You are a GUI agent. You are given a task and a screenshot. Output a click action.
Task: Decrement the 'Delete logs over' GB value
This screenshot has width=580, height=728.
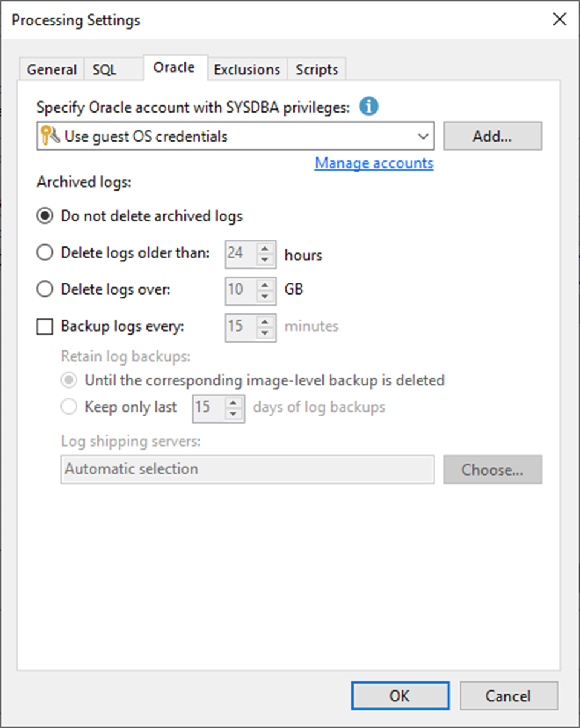click(264, 295)
